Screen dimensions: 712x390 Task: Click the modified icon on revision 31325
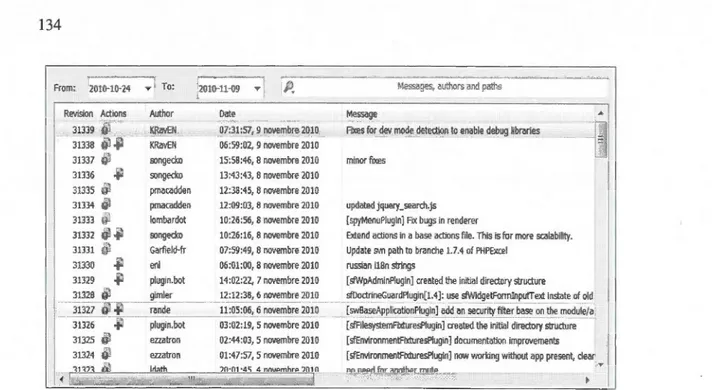point(106,339)
